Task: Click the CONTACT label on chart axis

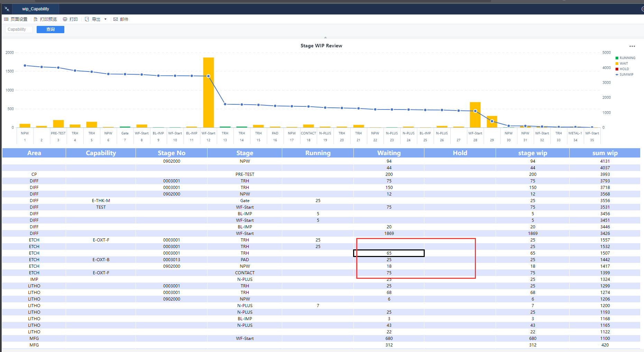Action: pos(309,133)
